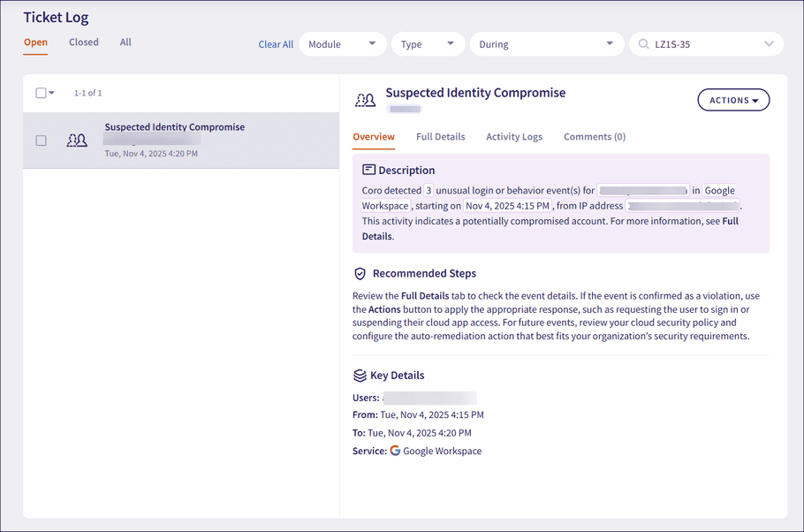Click the LZ1S-35 search field

(702, 44)
